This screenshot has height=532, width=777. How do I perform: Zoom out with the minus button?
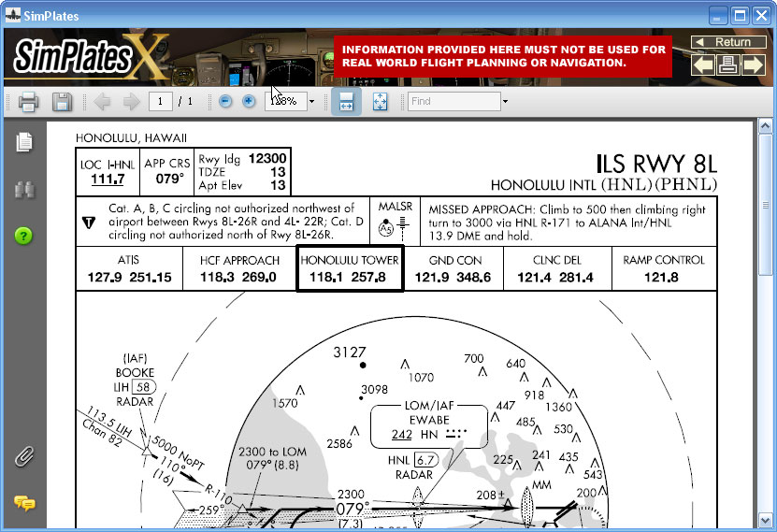click(x=225, y=102)
